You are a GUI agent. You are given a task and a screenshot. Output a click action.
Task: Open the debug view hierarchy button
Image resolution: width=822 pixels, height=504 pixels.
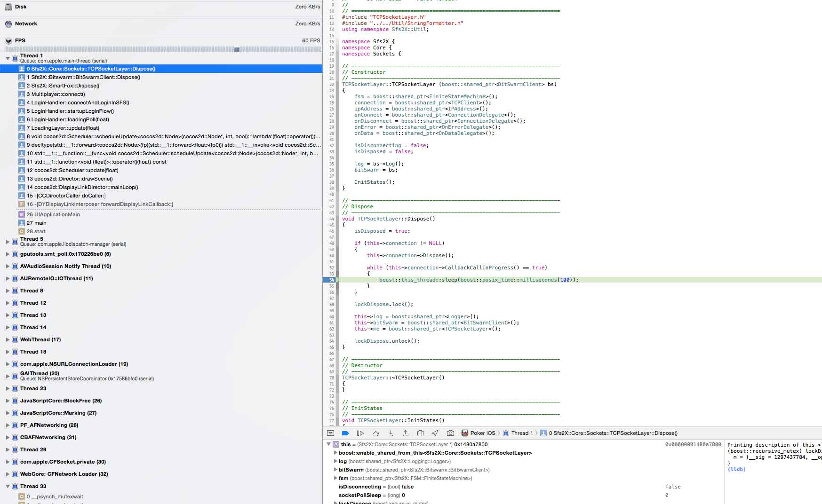point(420,433)
